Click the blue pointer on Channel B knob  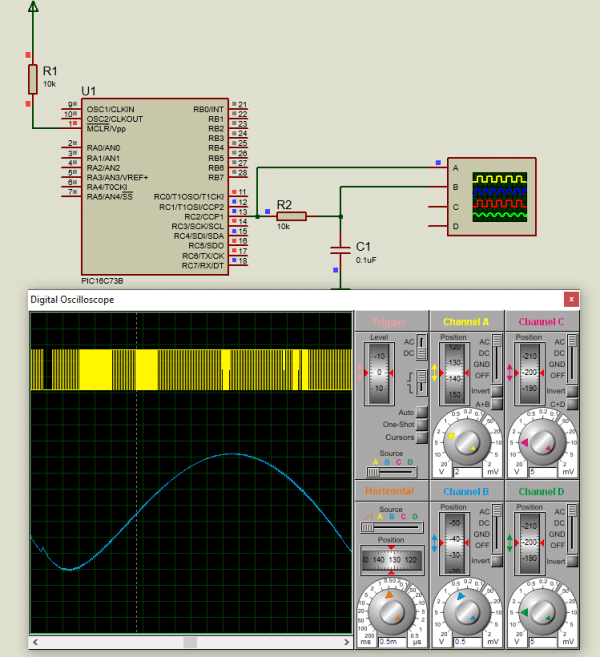(x=461, y=596)
